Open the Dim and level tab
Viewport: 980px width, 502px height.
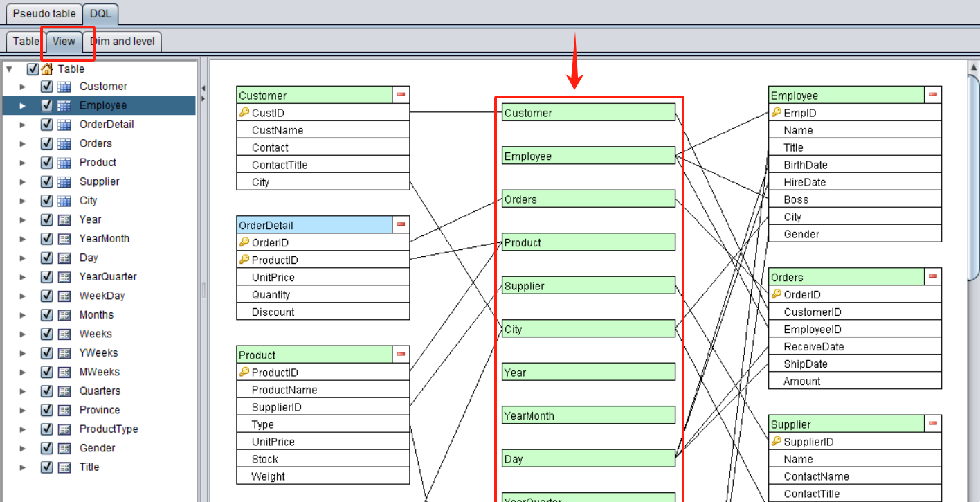point(122,42)
